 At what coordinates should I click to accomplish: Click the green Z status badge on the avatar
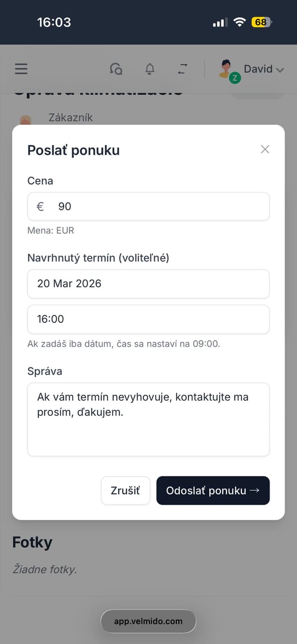point(234,79)
